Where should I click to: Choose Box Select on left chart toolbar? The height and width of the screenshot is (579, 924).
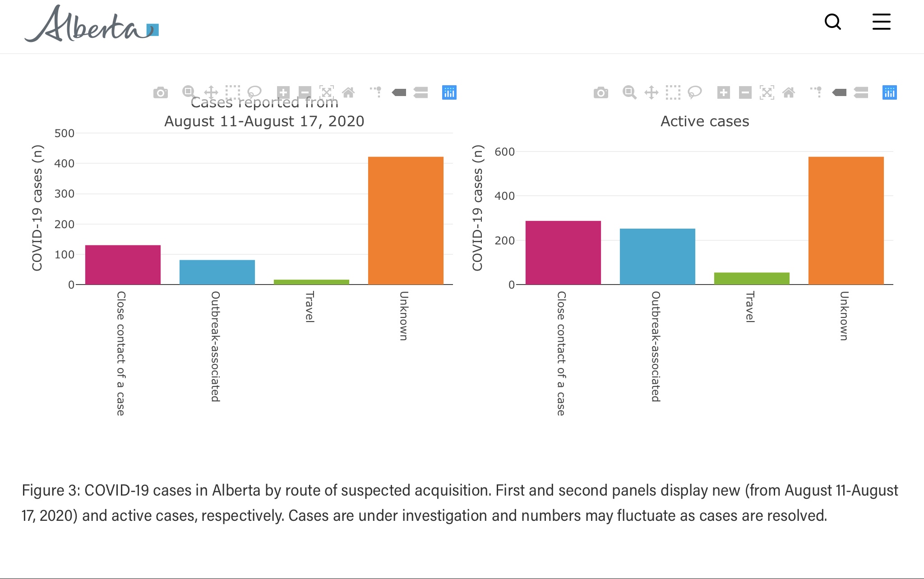(x=233, y=92)
